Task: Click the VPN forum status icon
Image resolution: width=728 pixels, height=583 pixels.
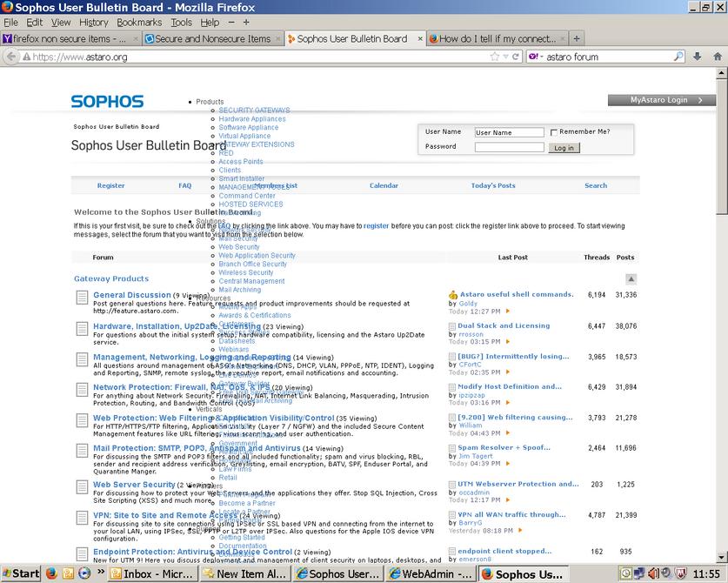Action: [82, 517]
